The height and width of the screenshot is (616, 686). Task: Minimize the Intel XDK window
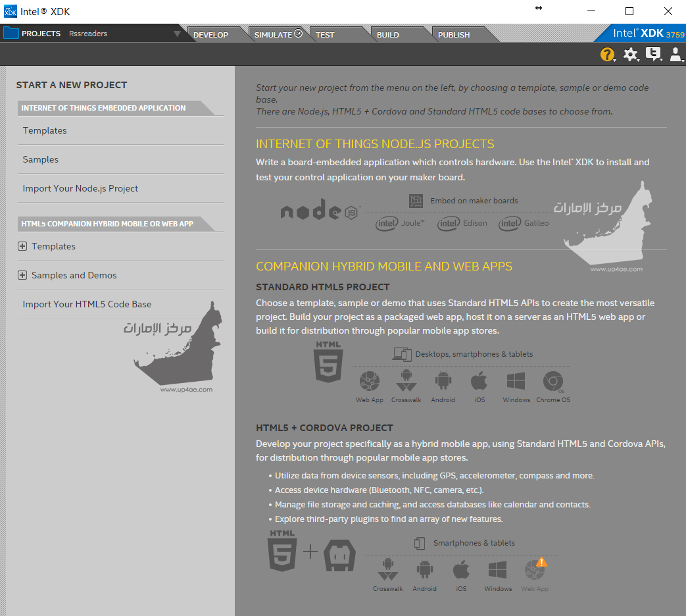point(591,11)
